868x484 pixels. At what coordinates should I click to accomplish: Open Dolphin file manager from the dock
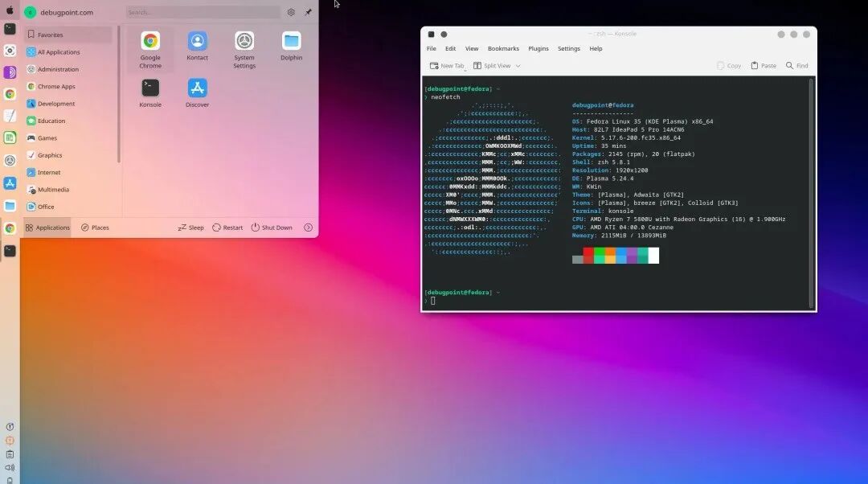[x=10, y=206]
